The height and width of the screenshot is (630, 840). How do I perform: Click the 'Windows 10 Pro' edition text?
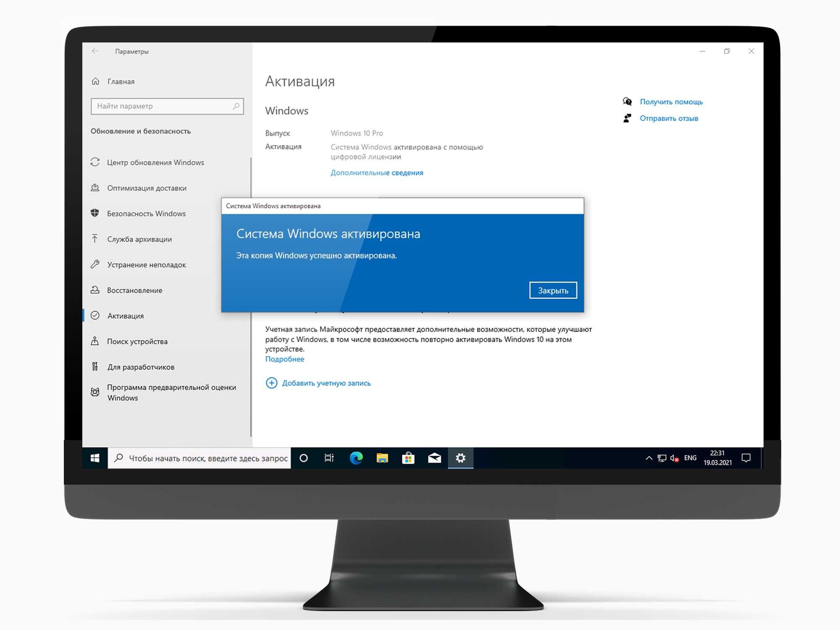click(x=357, y=133)
